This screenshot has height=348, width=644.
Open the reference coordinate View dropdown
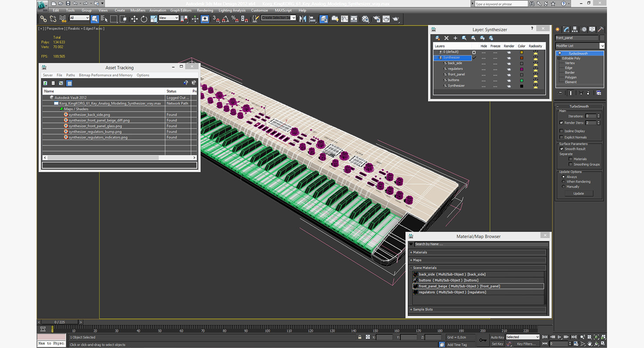click(169, 18)
